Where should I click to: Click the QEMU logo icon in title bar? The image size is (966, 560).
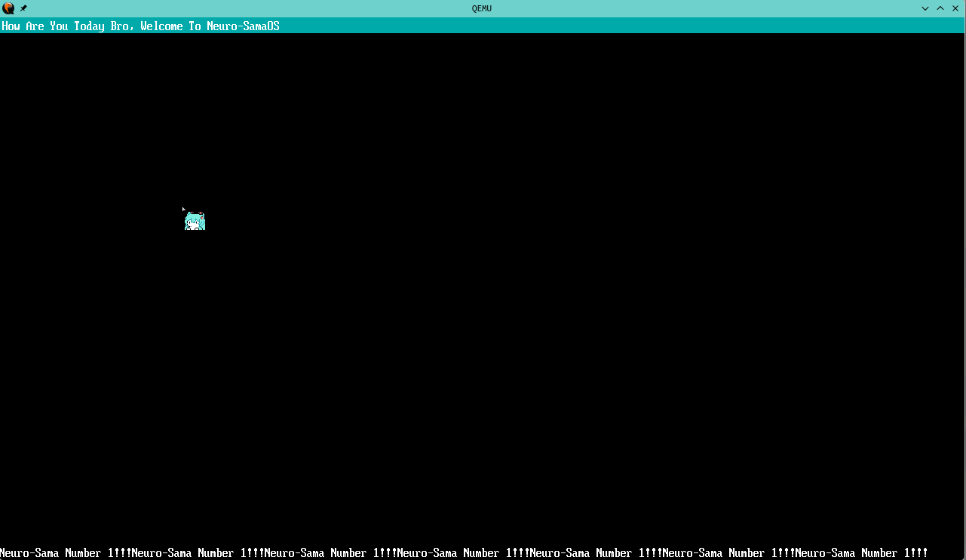[8, 8]
